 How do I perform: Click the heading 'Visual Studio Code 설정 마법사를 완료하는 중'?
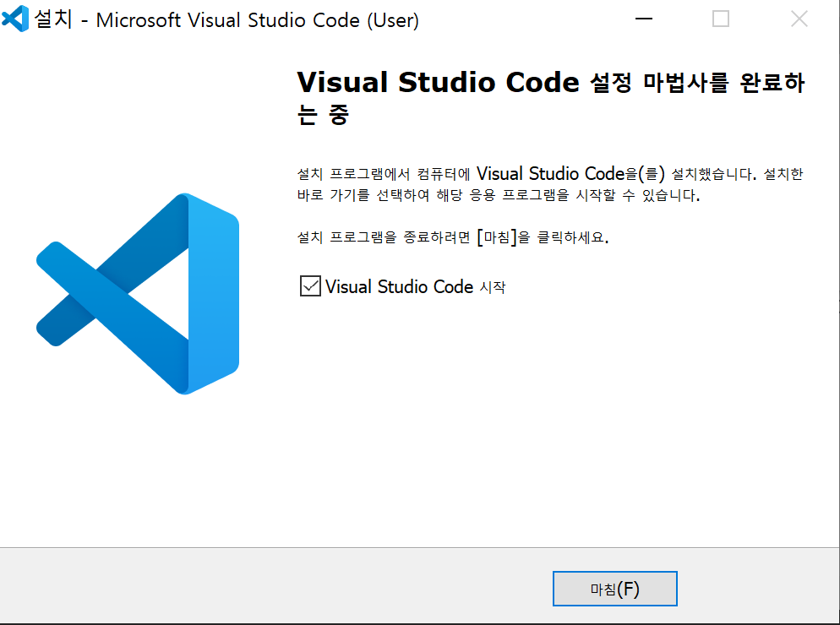coord(551,98)
